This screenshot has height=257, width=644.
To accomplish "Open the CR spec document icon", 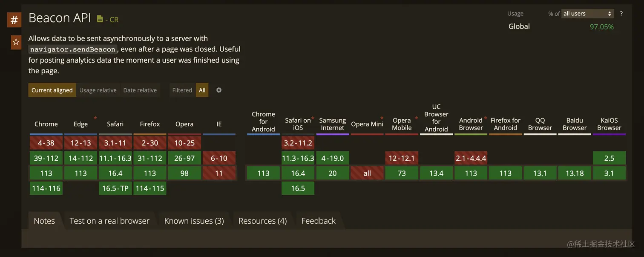I will pos(100,19).
